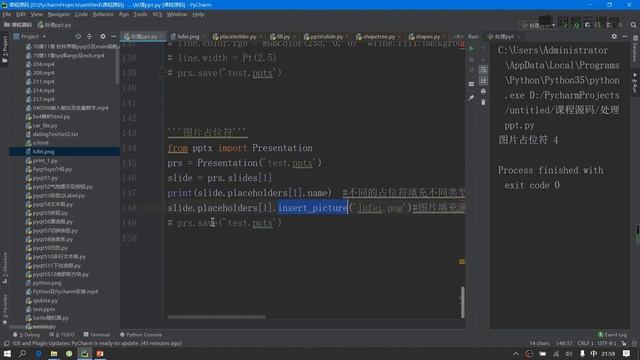Toggle scroll to end in Run console
The height and width of the screenshot is (360, 640).
(483, 80)
